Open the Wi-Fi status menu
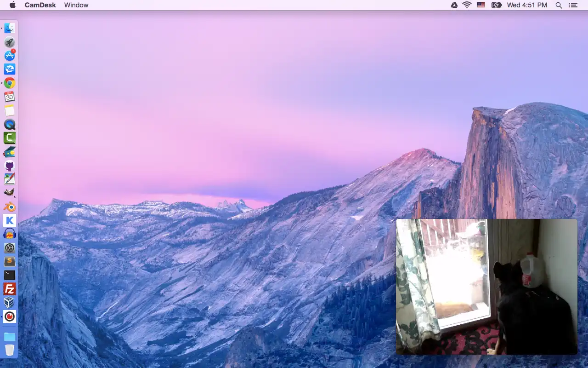This screenshot has width=588, height=368. pos(467,5)
